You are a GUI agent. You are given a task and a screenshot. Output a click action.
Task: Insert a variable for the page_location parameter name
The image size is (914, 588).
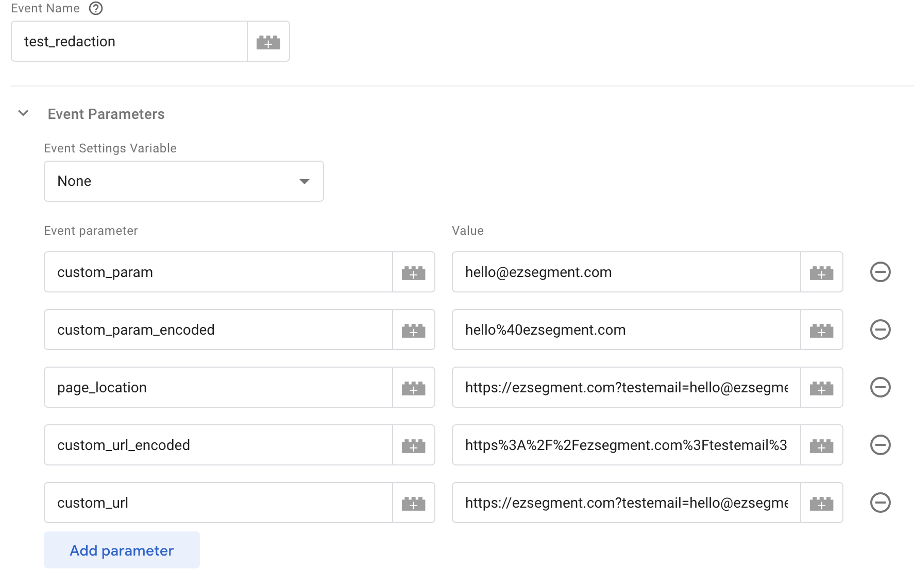(414, 388)
